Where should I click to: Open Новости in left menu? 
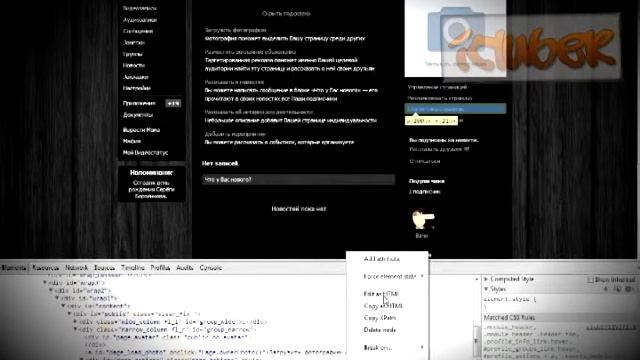(x=133, y=65)
